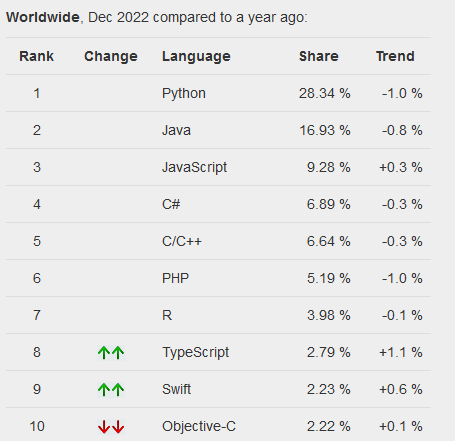This screenshot has height=441, width=455.
Task: Select the Python language cell
Action: pyautogui.click(x=184, y=94)
